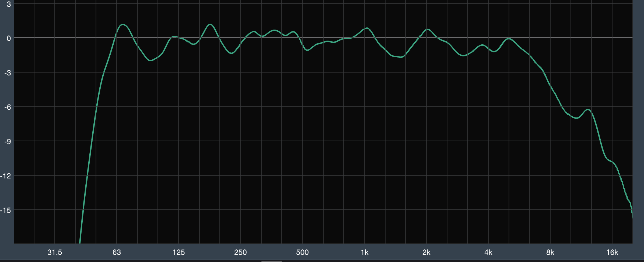
Task: Click the -15 dB level axis label
Action: tap(6, 210)
